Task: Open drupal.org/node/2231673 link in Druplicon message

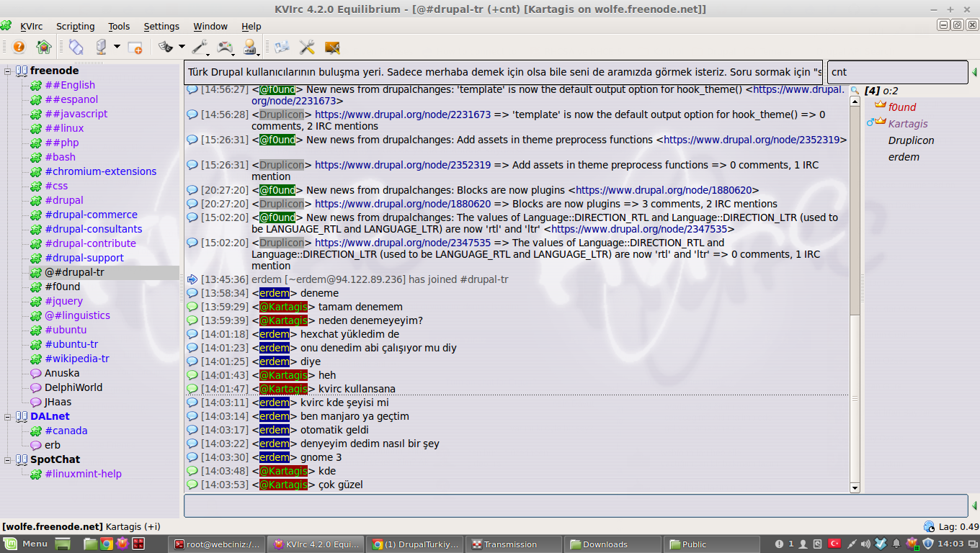Action: coord(403,114)
